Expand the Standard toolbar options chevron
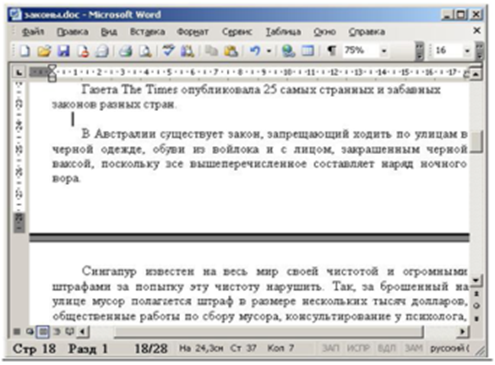Viewport: 495px width, 365px height. [420, 51]
